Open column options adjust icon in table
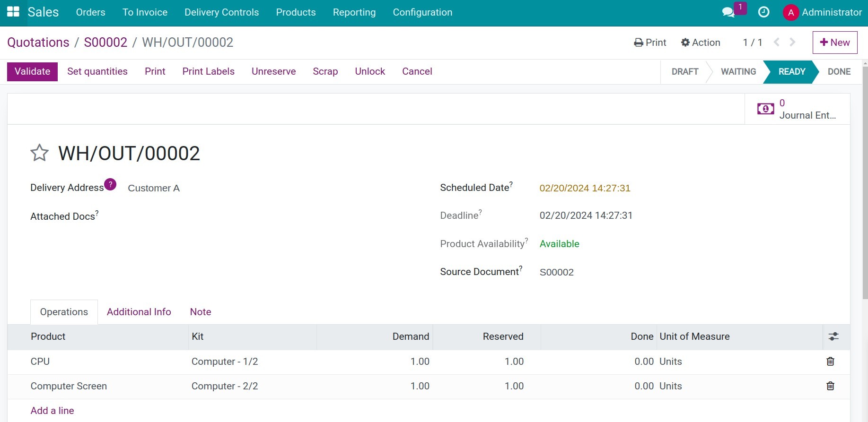The height and width of the screenshot is (422, 868). 833,336
